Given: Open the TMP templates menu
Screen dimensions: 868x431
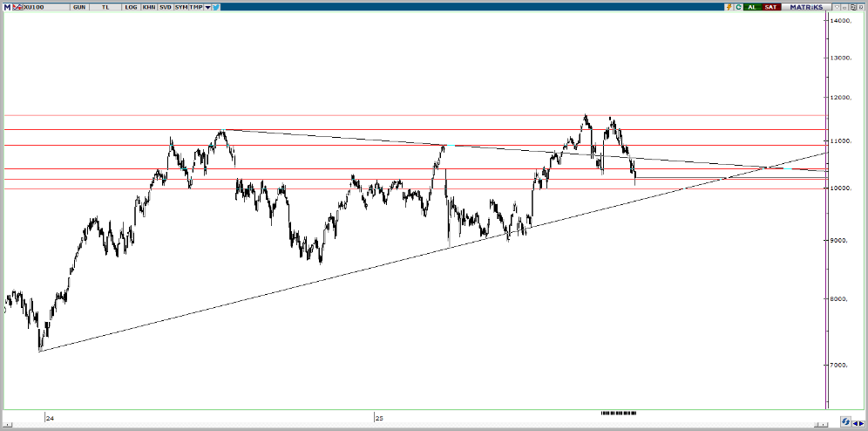Looking at the screenshot, I should click(197, 6).
